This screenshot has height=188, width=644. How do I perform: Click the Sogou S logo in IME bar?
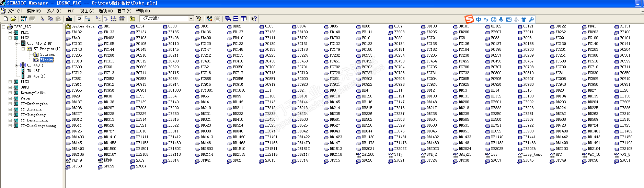[x=469, y=19]
